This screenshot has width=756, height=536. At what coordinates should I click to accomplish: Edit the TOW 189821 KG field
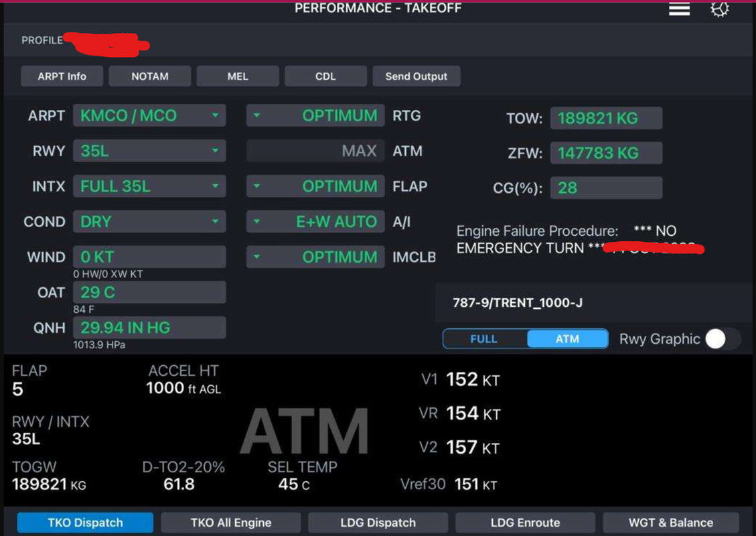coord(606,118)
